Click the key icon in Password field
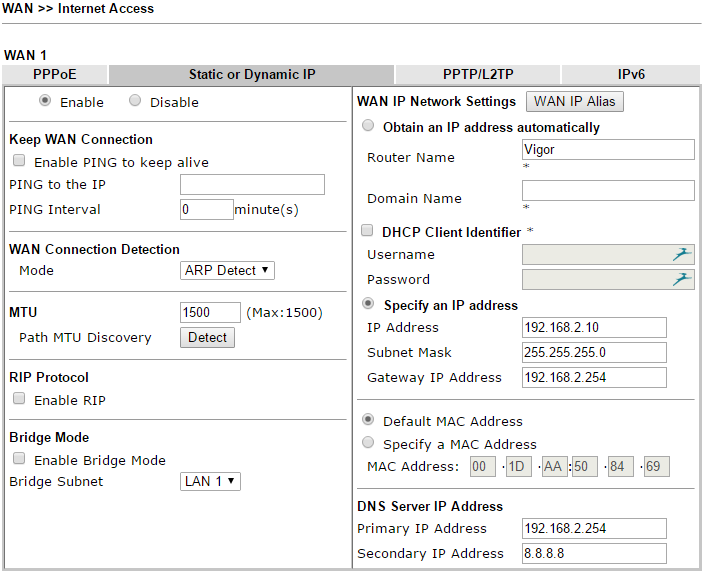This screenshot has width=706, height=580. (x=682, y=279)
